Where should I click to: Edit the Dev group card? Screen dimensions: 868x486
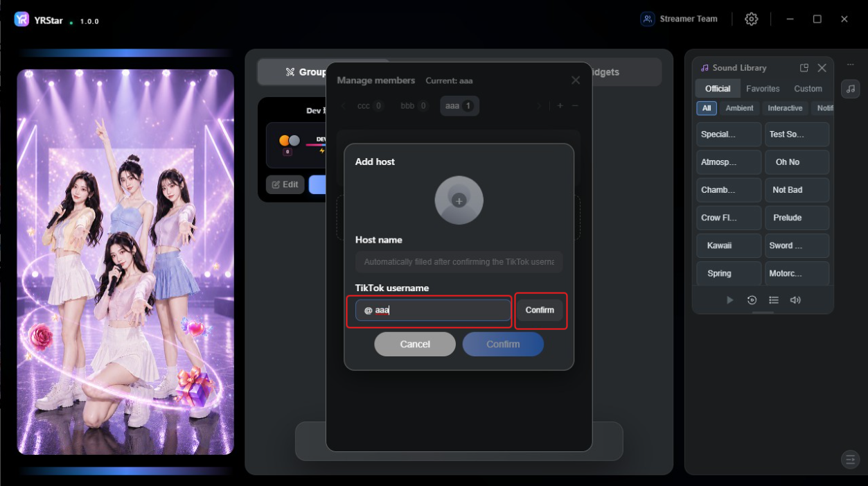pos(285,184)
